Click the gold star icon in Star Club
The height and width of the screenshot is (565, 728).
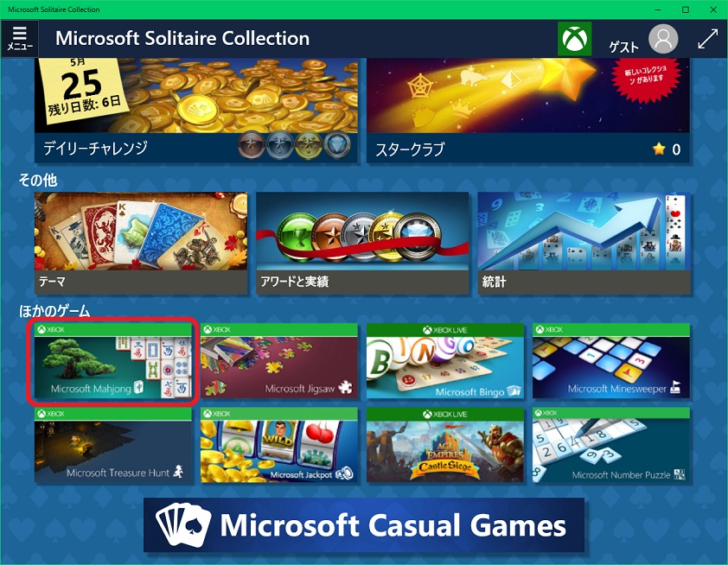[x=659, y=149]
